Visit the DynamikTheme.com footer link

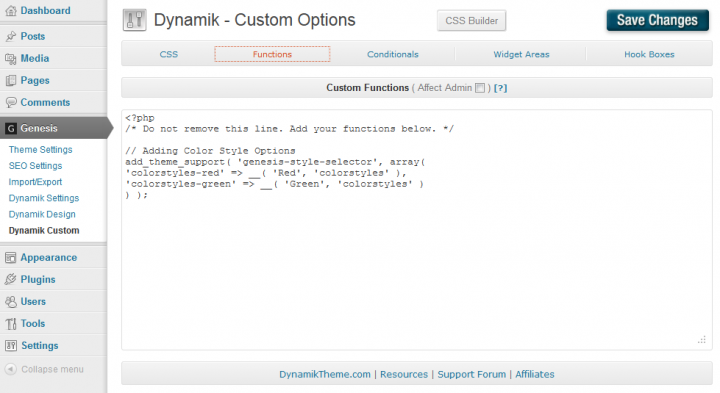tap(325, 374)
